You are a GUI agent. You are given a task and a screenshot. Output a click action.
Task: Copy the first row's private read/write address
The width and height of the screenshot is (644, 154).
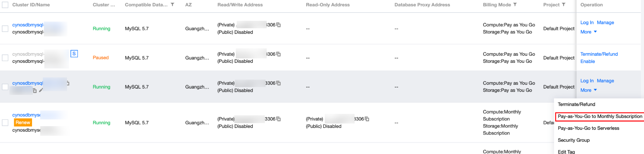pos(279,25)
